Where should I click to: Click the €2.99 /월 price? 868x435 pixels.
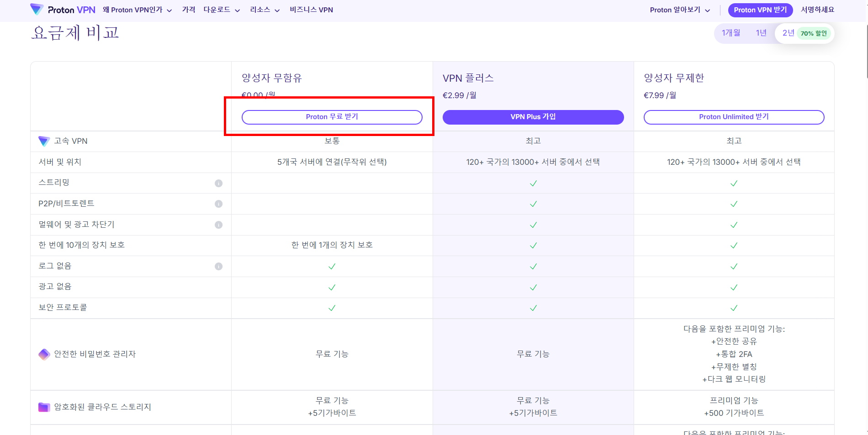(460, 95)
